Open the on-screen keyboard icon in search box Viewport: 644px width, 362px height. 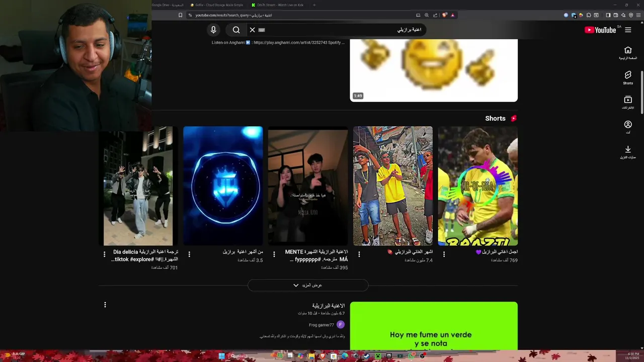(x=262, y=30)
